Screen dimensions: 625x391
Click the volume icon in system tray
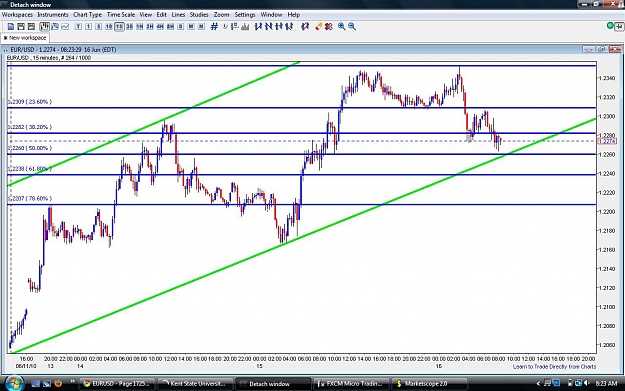tap(586, 383)
